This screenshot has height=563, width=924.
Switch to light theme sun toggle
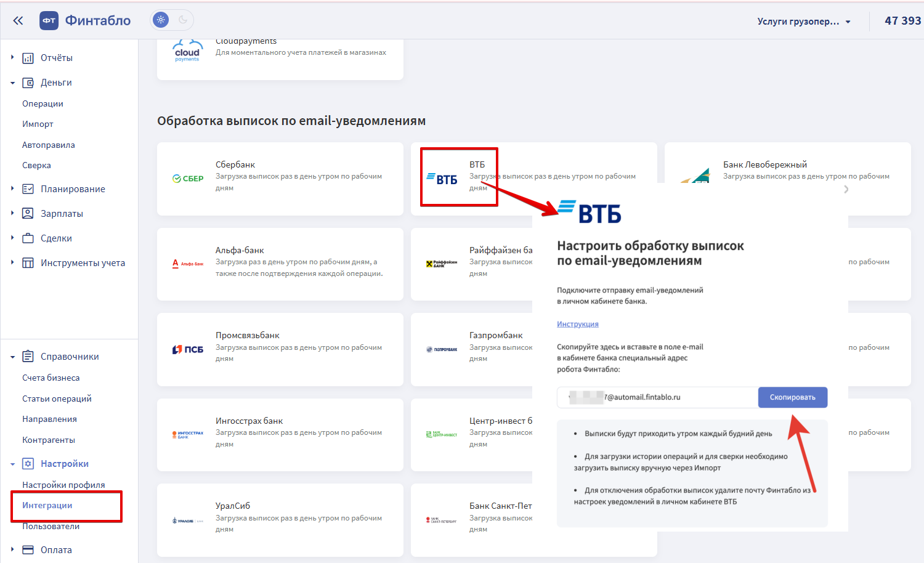161,20
